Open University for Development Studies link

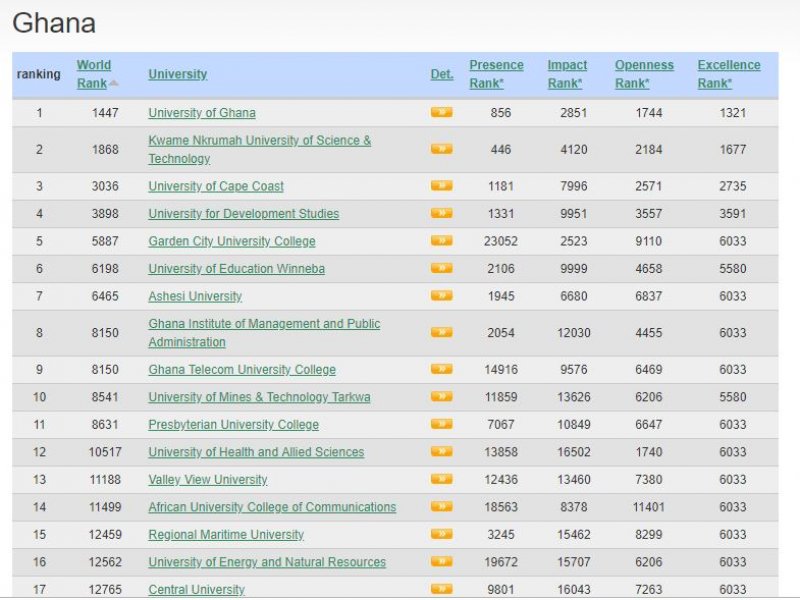click(244, 214)
